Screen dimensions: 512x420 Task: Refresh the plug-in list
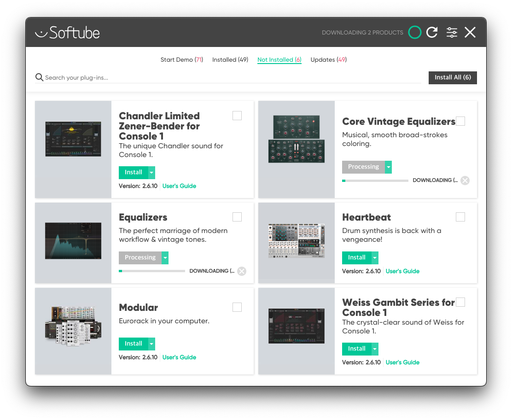432,32
